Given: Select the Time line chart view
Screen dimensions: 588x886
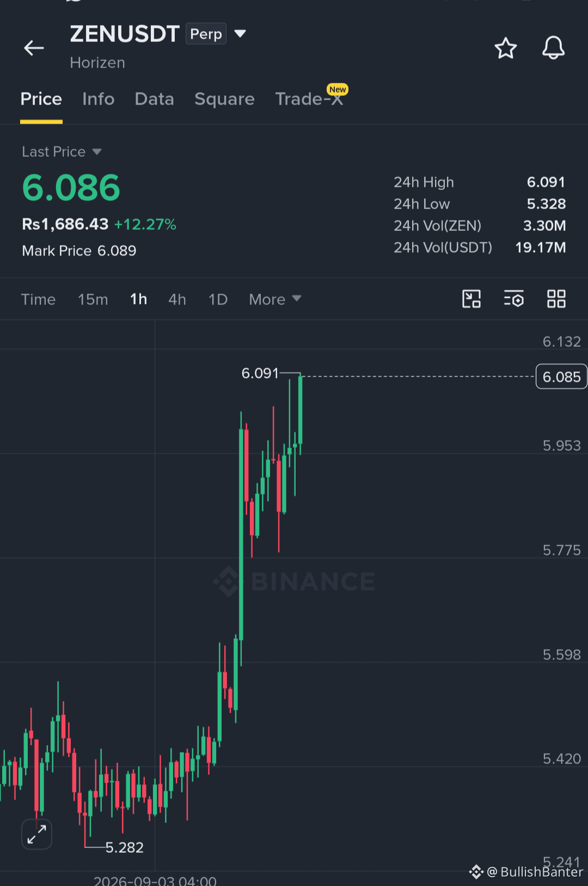Looking at the screenshot, I should (x=38, y=299).
